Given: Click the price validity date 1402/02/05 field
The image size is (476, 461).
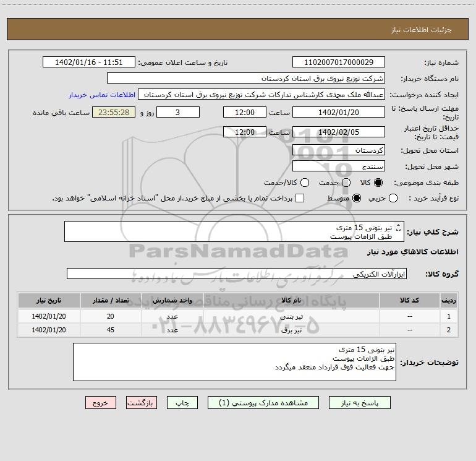Looking at the screenshot, I should 339,132.
